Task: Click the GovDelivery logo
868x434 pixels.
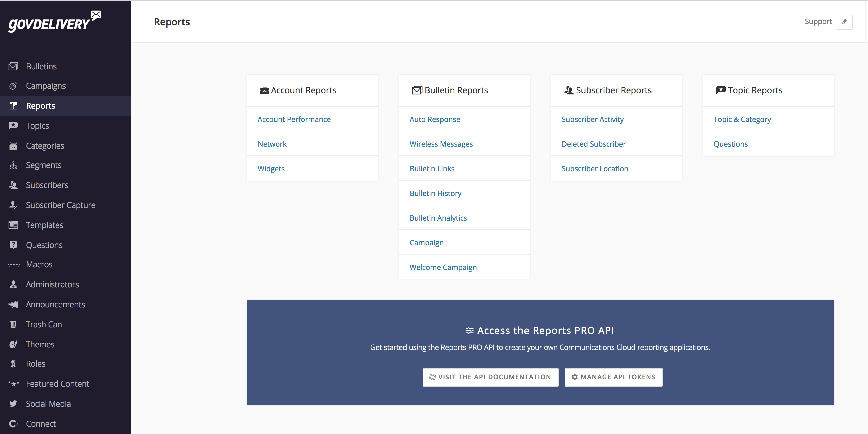Action: coord(55,22)
